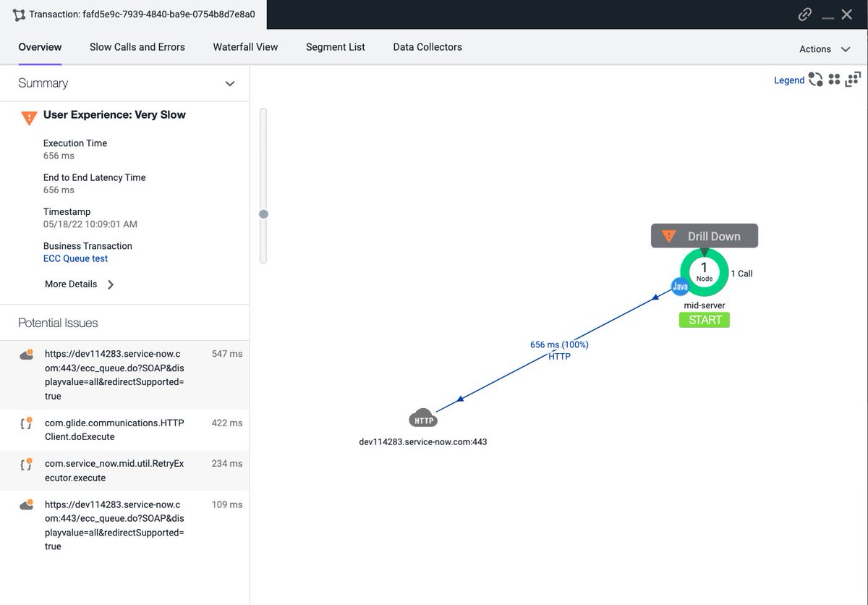Click the 234 ms duration value
Screen dimensions: 868x605
227,463
